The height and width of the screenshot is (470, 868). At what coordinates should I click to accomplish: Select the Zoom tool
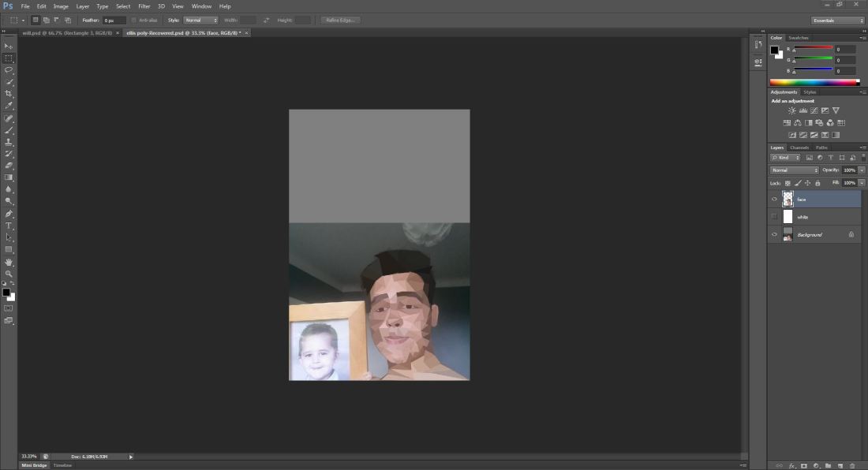point(9,274)
